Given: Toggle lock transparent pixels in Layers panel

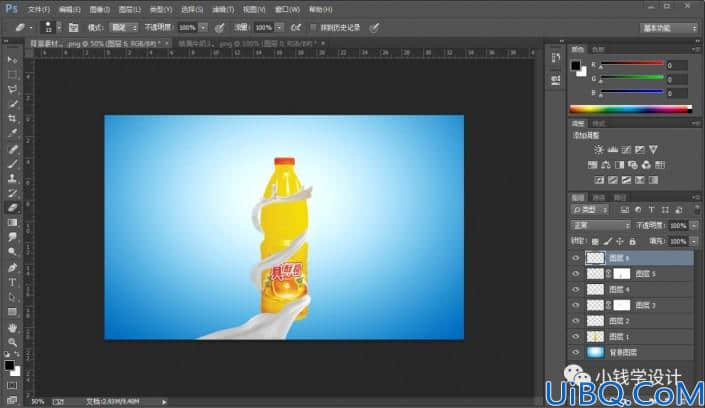Looking at the screenshot, I should (x=595, y=242).
